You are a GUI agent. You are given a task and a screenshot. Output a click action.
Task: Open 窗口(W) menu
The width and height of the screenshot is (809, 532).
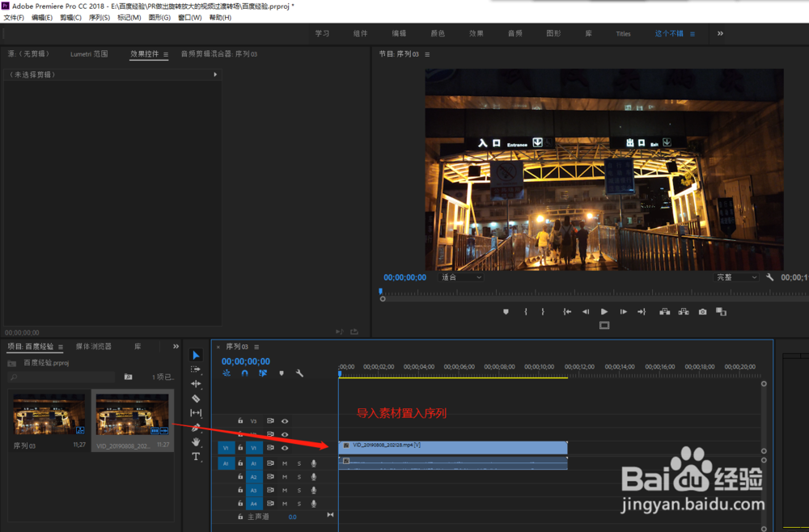click(x=190, y=18)
